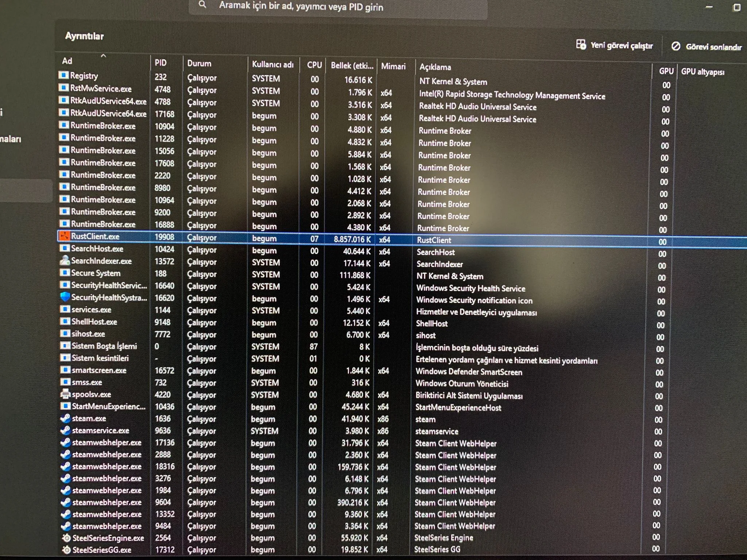Click the SteelSeriesGG.exe icon
This screenshot has width=747, height=560.
pyautogui.click(x=66, y=550)
